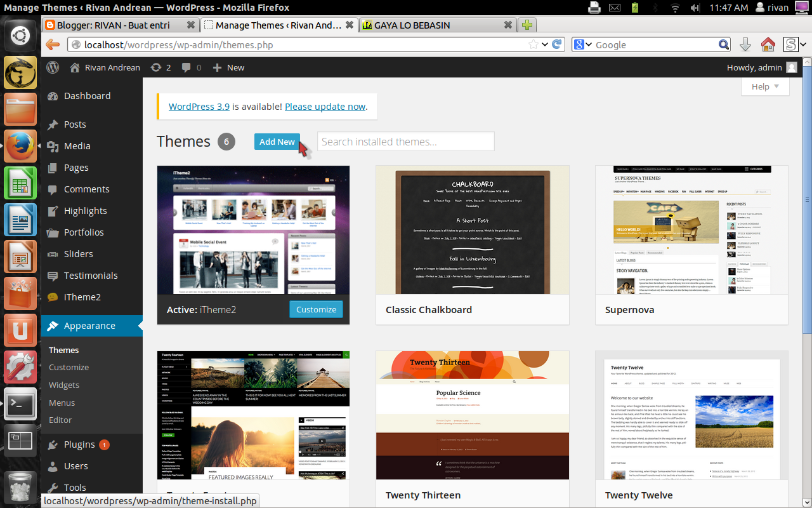The width and height of the screenshot is (812, 508).
Task: Open the Files folder icon in launcher
Action: coord(20,110)
